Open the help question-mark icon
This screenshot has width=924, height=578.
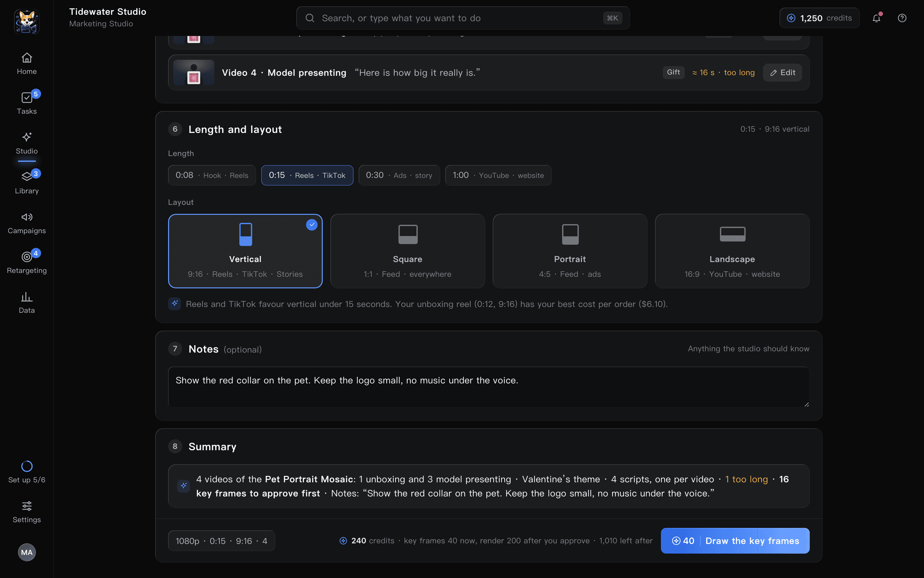tap(902, 18)
